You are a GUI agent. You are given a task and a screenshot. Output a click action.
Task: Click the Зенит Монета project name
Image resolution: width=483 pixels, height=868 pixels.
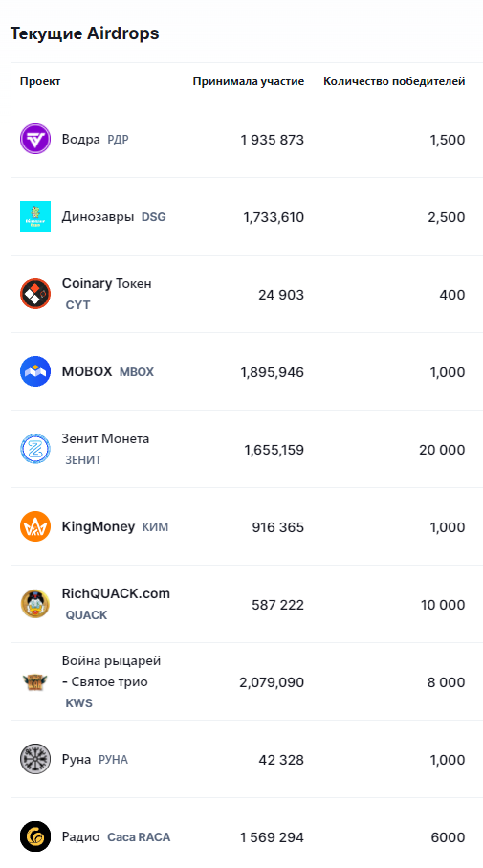point(105,438)
